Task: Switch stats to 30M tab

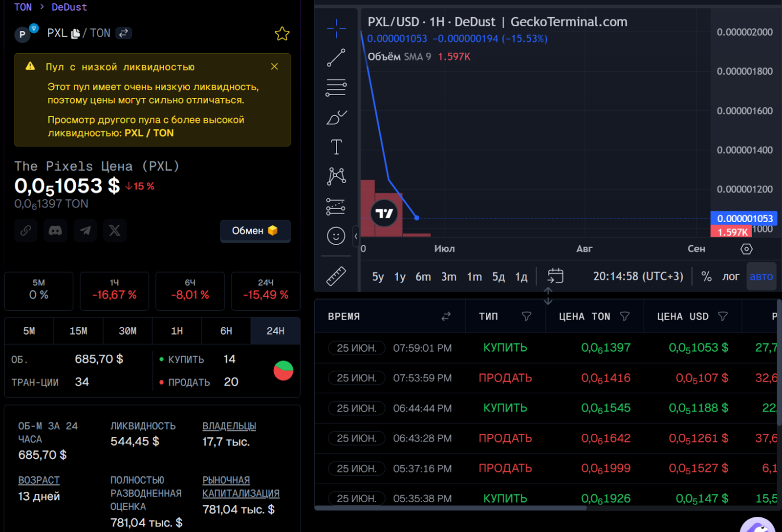Action: (x=128, y=331)
